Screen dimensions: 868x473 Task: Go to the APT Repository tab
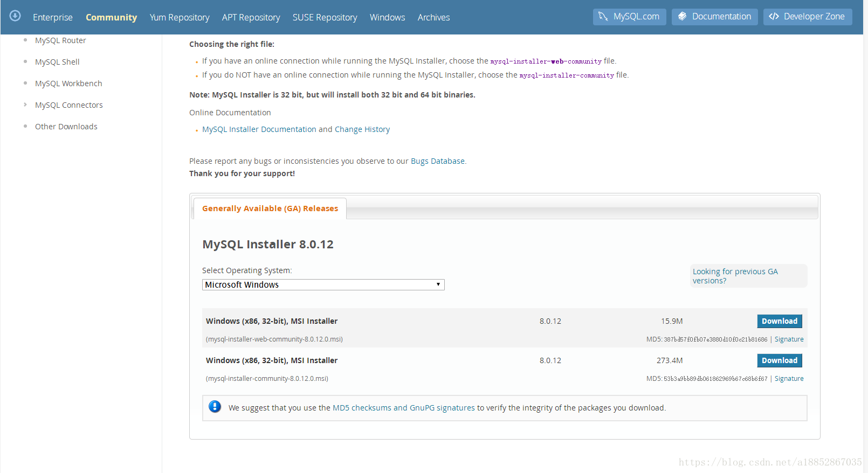point(251,17)
